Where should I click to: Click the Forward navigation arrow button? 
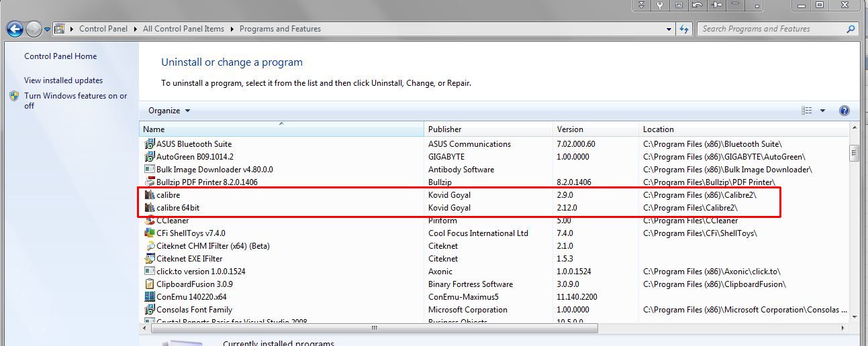(34, 29)
